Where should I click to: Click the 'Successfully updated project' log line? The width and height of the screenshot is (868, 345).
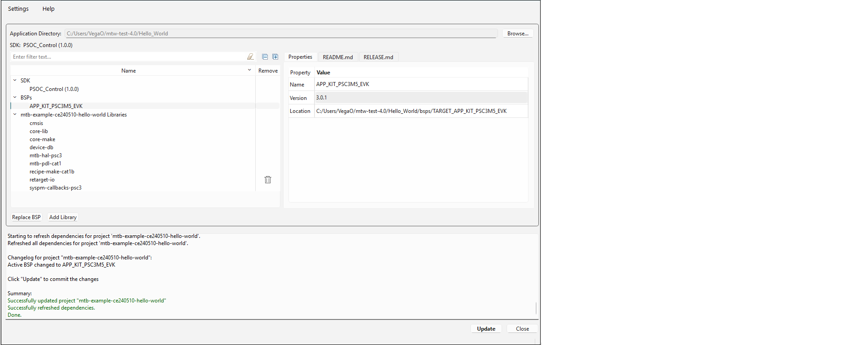(x=87, y=301)
